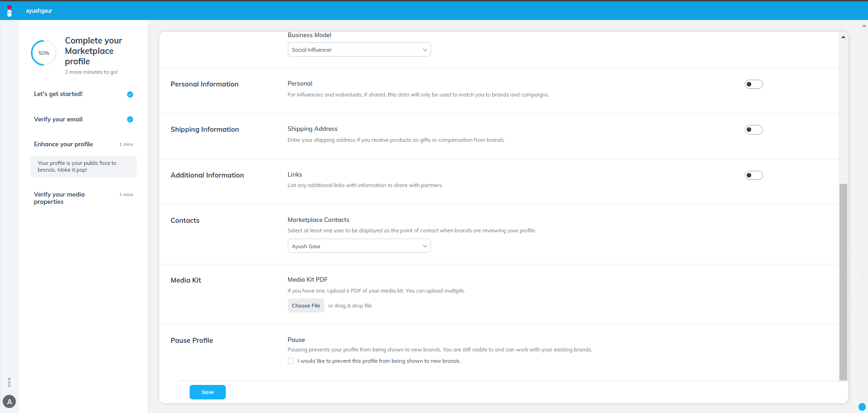This screenshot has width=868, height=413.
Task: Click the panel scroll-up arrow
Action: 843,37
